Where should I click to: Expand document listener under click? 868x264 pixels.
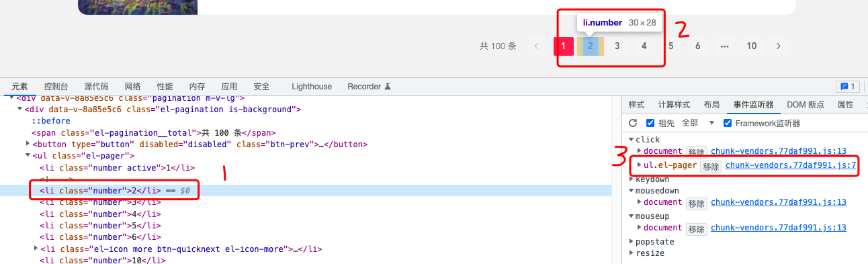pos(640,151)
